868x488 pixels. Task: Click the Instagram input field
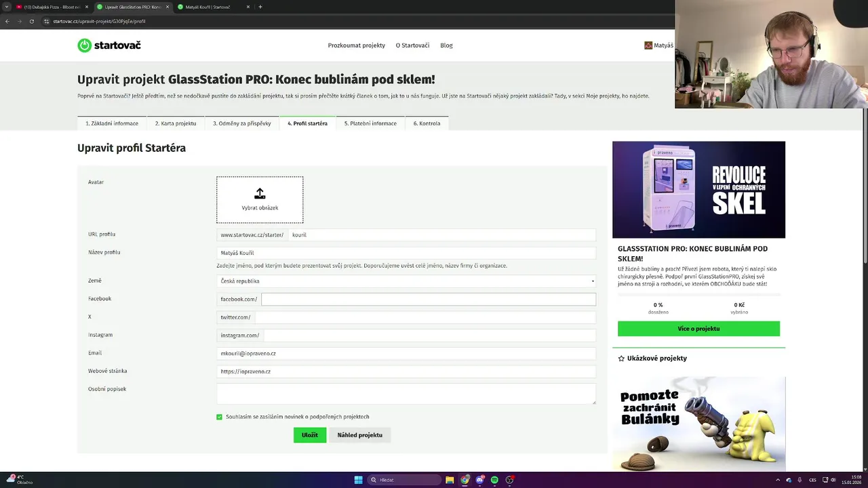pos(429,335)
